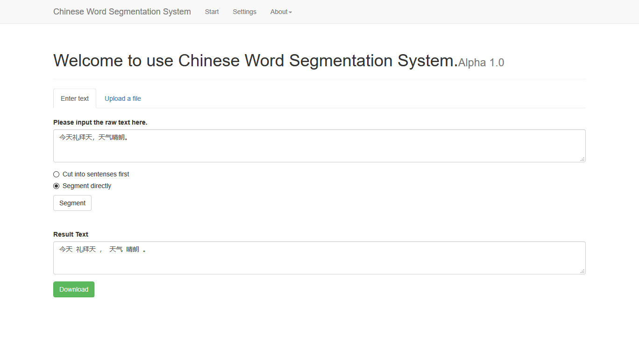Click the Result Text label
The width and height of the screenshot is (639, 364).
click(x=71, y=234)
